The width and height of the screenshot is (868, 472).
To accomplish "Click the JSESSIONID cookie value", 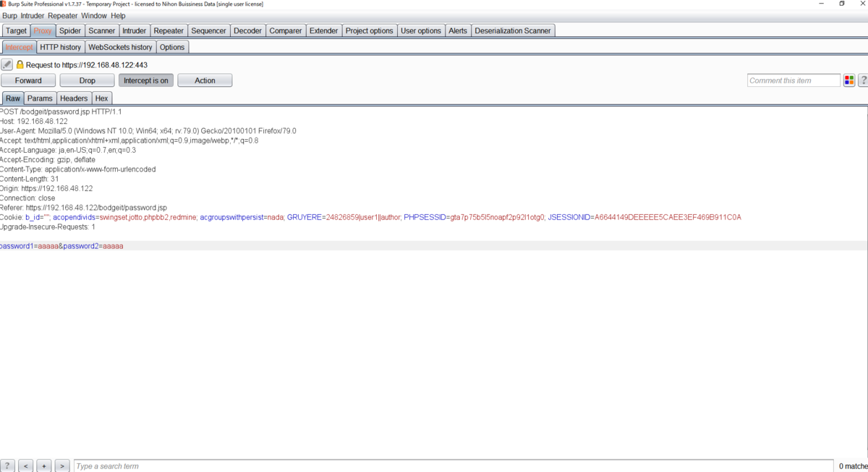I will tap(668, 217).
